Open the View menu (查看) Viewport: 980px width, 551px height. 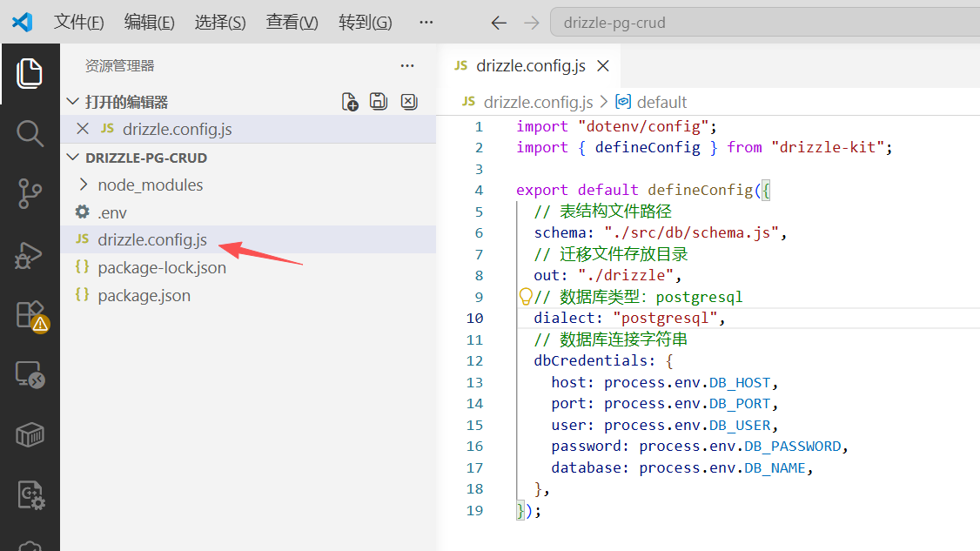tap(292, 23)
